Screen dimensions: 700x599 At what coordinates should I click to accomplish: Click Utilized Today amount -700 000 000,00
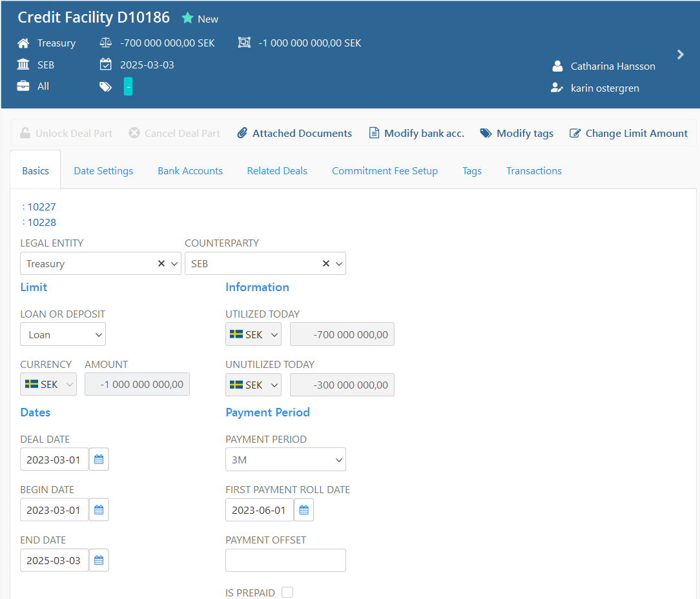342,334
